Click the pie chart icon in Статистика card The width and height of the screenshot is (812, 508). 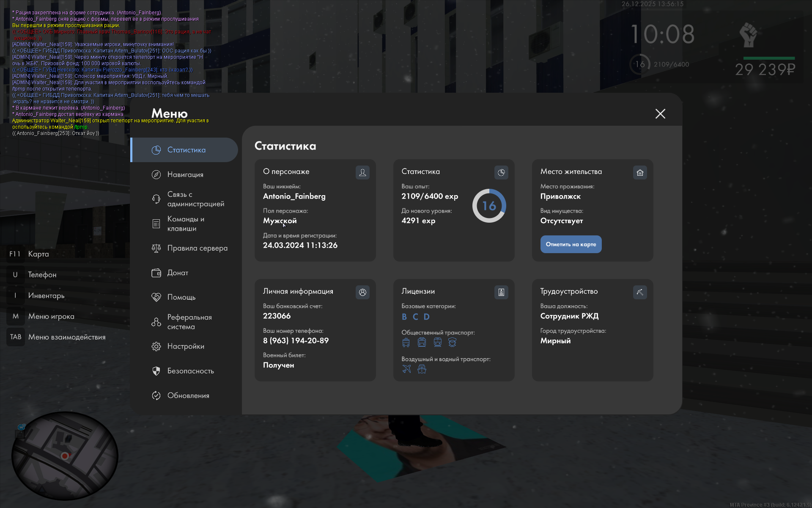[501, 172]
